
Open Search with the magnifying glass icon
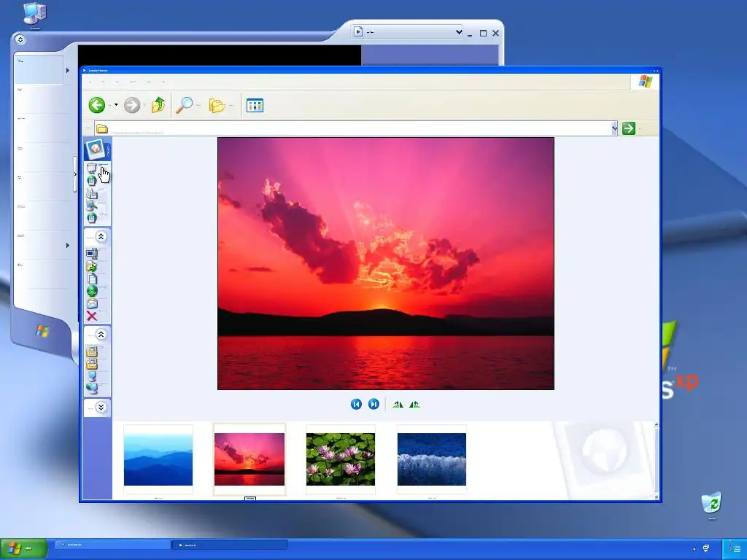point(184,105)
